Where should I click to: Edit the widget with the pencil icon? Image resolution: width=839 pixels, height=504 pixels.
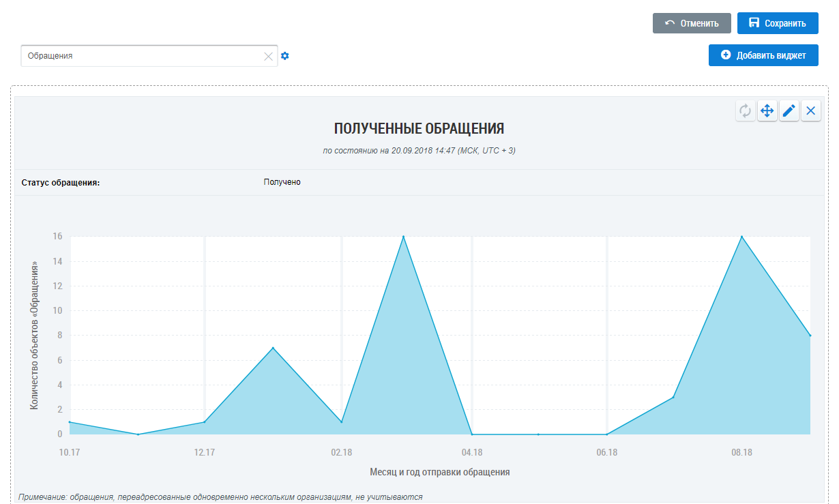789,110
